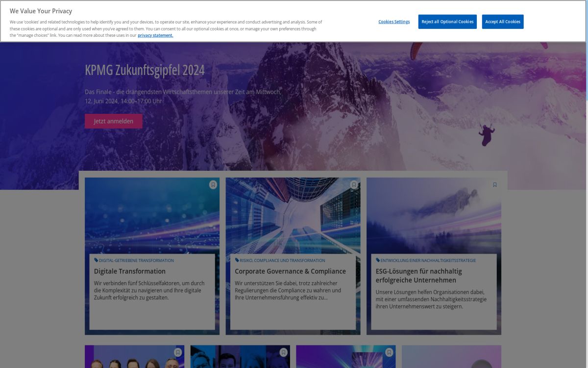Accept All Cookies in privacy banner

(x=502, y=22)
